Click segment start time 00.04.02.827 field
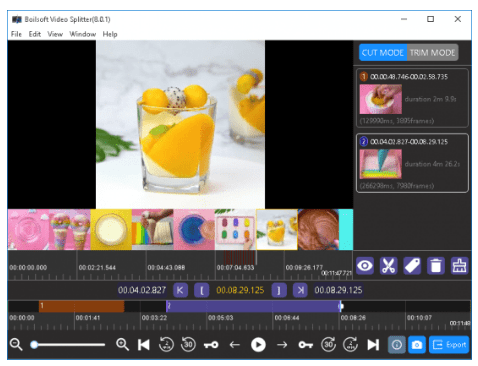The image size is (478, 366). [x=142, y=290]
